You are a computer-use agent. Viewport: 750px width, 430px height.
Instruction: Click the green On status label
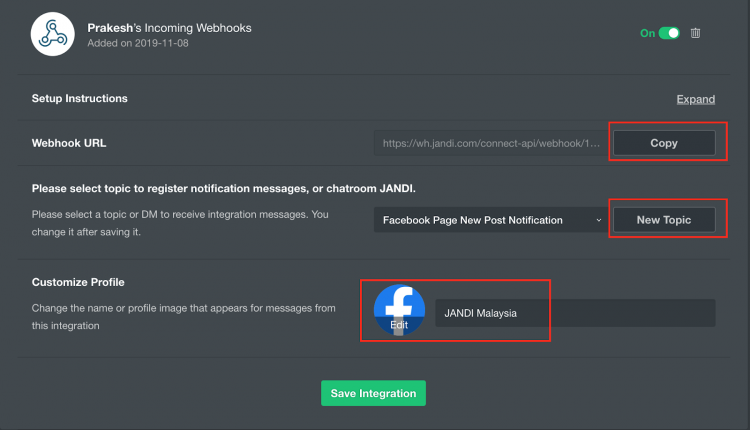[647, 33]
